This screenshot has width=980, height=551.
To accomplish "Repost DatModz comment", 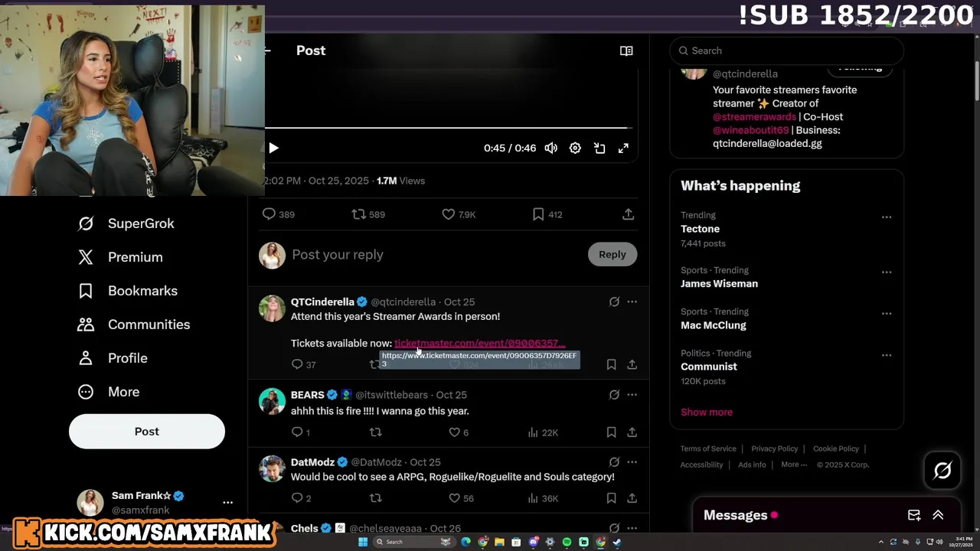I will 375,498.
